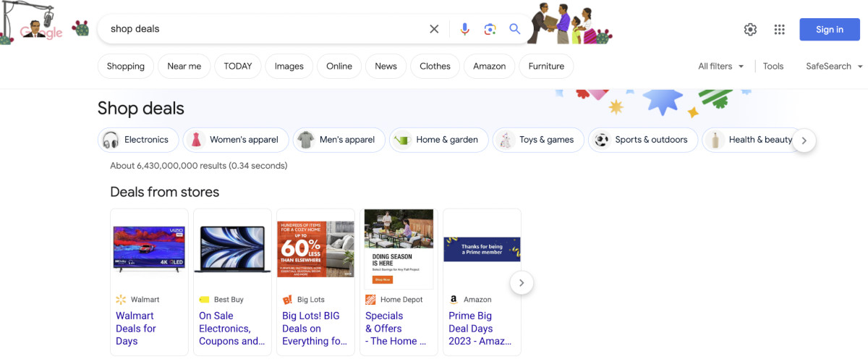Click the Home Depot orange logo icon
The height and width of the screenshot is (362, 868).
[370, 299]
